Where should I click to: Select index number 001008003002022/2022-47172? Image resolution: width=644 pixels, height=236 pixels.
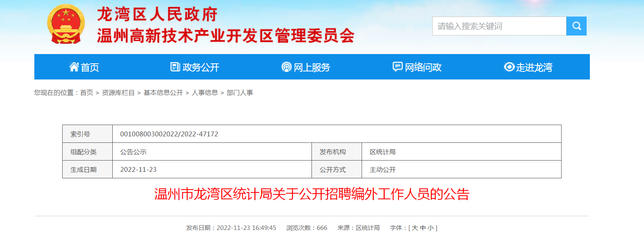tap(169, 134)
